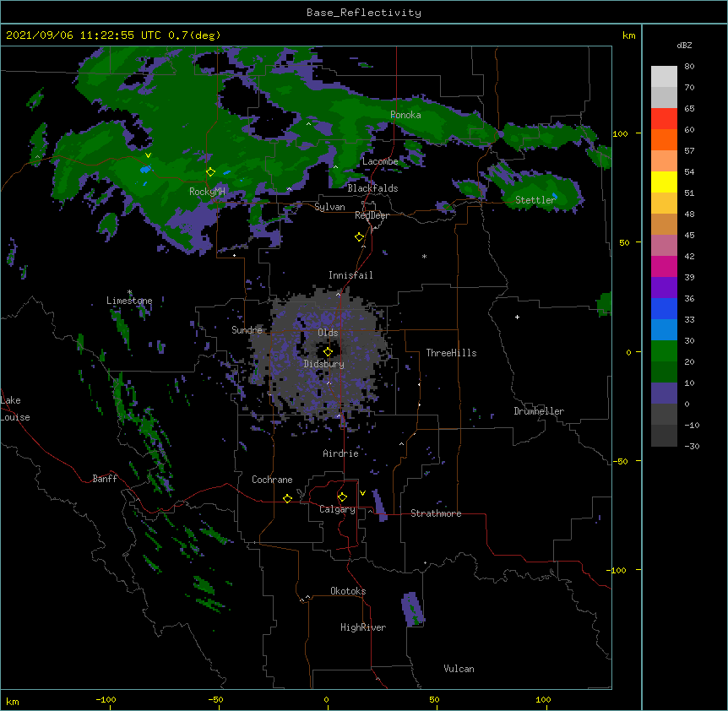Viewport: 728px width, 711px height.
Task: Click the Drumheller city label
Action: pos(539,411)
